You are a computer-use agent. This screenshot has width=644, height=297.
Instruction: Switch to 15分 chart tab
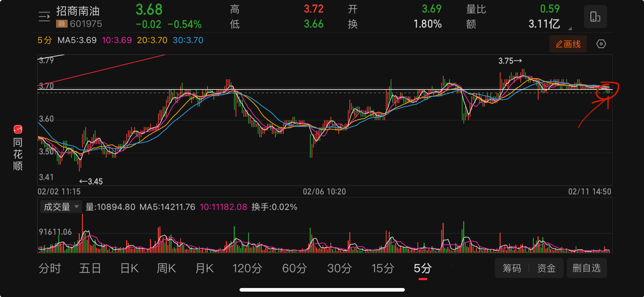tap(383, 268)
